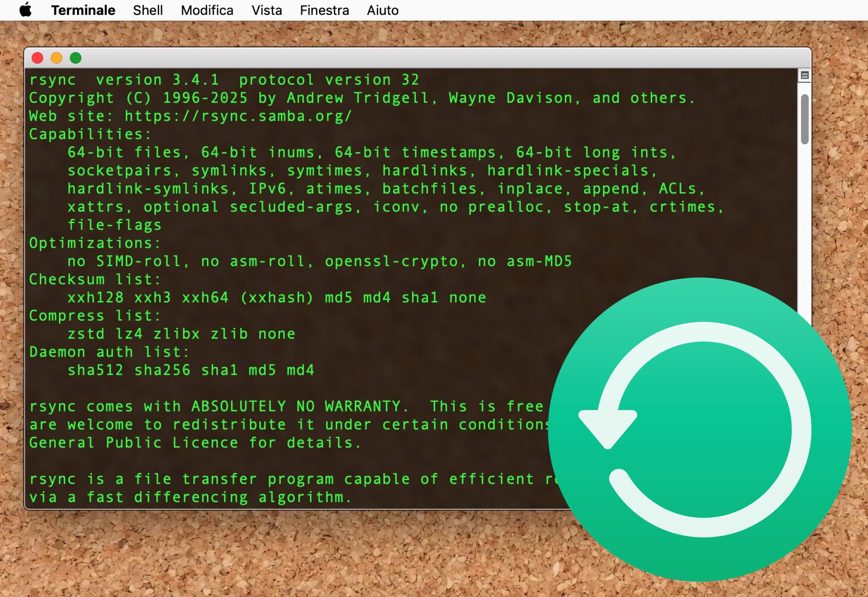
Task: Open the Modifica menu
Action: (x=207, y=10)
